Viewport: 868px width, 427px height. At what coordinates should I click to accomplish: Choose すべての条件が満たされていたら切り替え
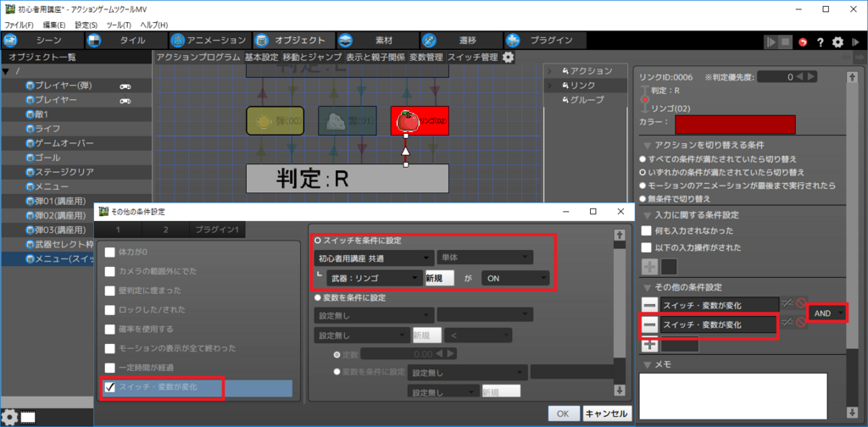tap(643, 158)
